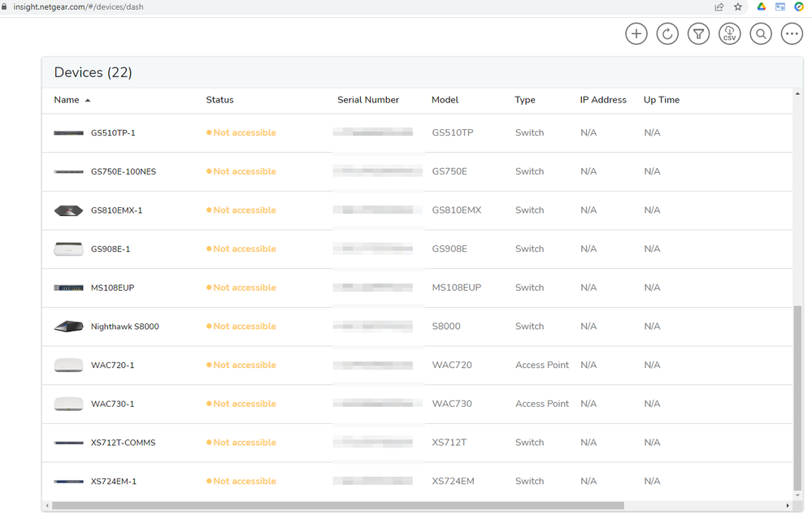Sort by Model column header
The width and height of the screenshot is (812, 519).
coord(445,100)
